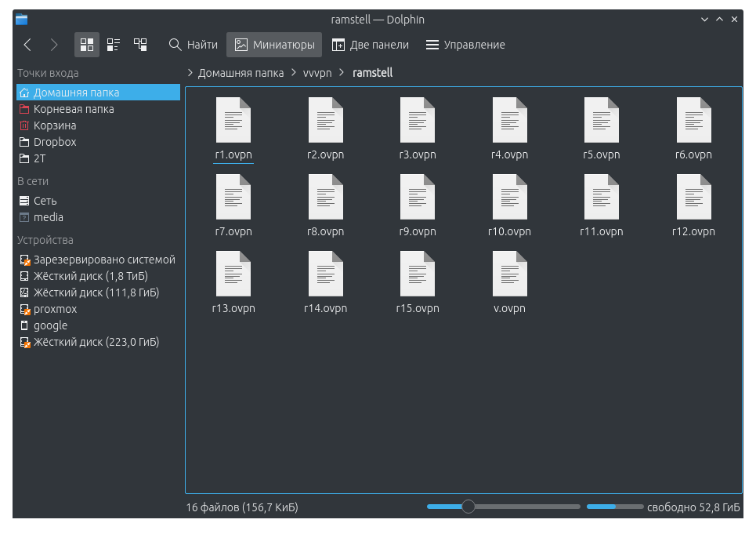Open Dropbox folder in sidebar
This screenshot has height=534, width=756.
pyautogui.click(x=99, y=142)
